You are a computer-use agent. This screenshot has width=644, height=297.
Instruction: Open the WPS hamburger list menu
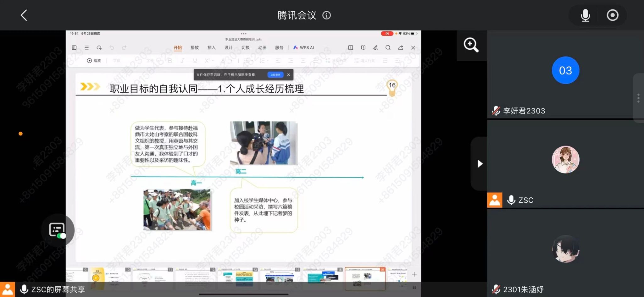coord(86,48)
